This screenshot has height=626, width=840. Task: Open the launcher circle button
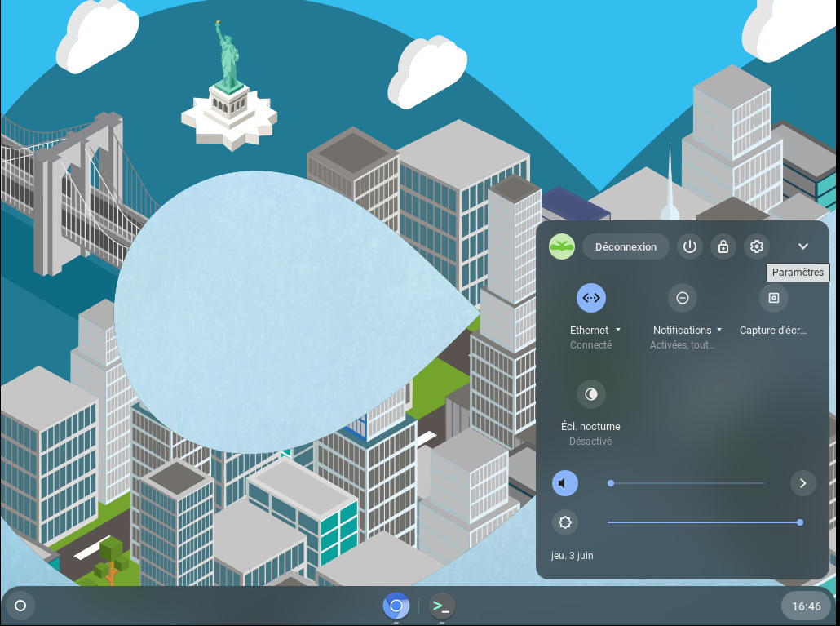click(x=20, y=606)
